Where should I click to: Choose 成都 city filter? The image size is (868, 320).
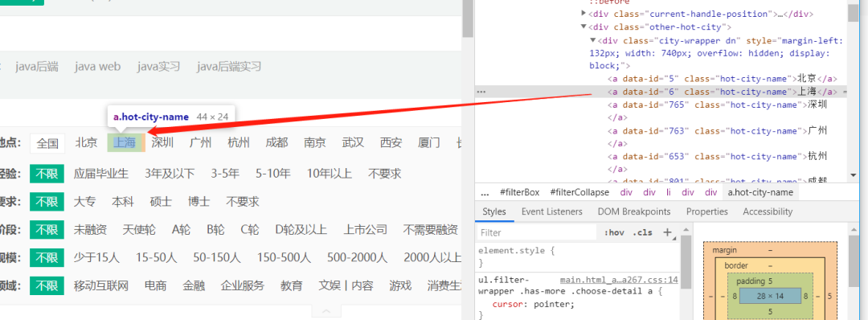pos(276,143)
